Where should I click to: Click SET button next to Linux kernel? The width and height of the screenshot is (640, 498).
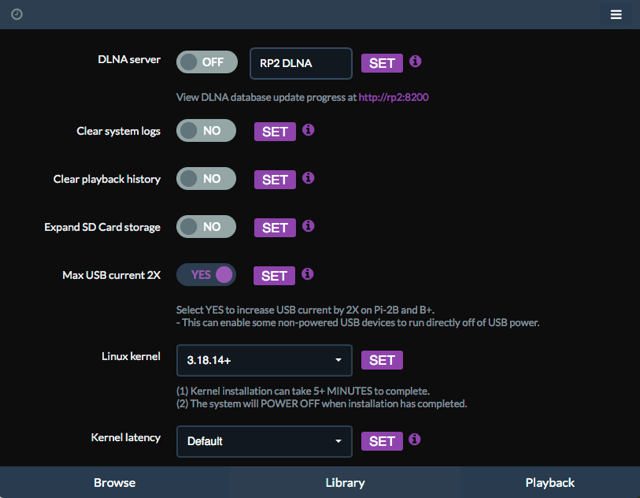[x=382, y=360]
